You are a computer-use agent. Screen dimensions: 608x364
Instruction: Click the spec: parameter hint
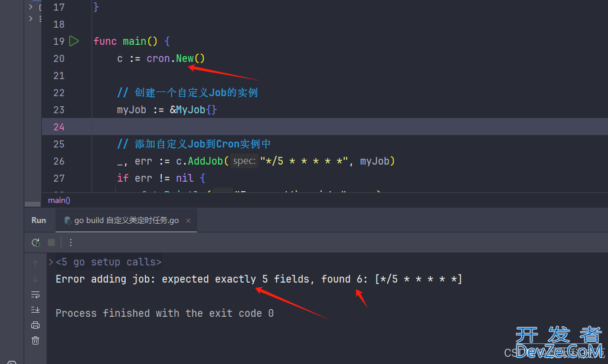click(244, 161)
